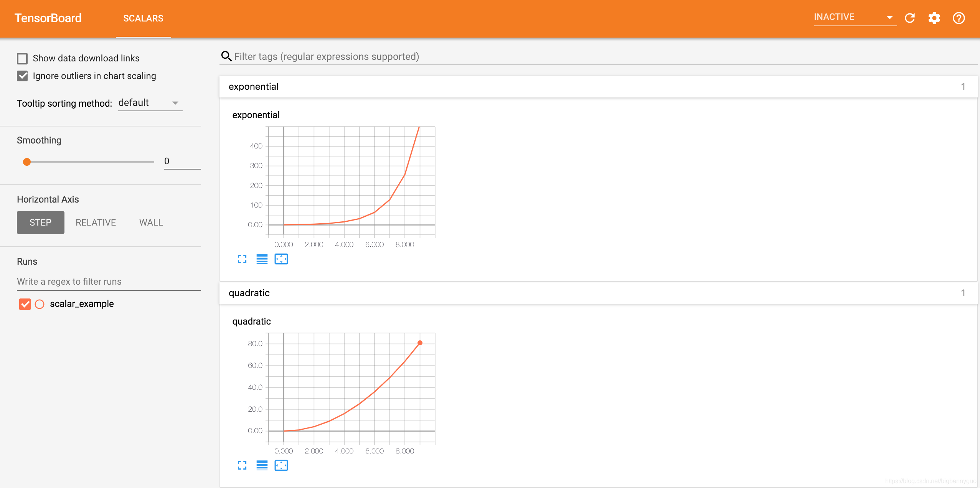
Task: Select the WALL horizontal axis option
Action: click(x=151, y=223)
